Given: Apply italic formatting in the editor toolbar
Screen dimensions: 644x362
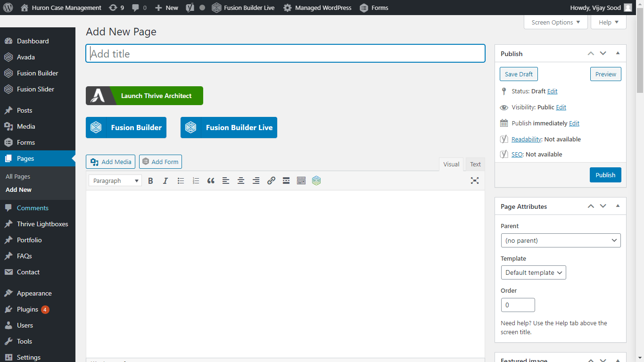Looking at the screenshot, I should [x=165, y=181].
